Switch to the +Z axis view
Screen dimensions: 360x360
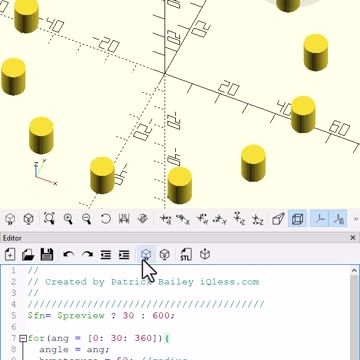(x=239, y=219)
